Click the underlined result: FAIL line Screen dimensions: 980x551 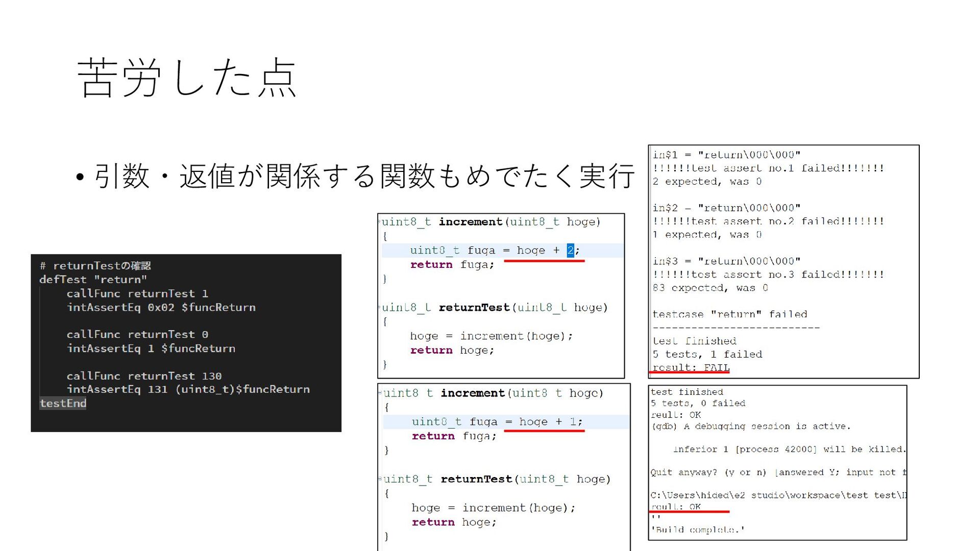[x=691, y=367]
